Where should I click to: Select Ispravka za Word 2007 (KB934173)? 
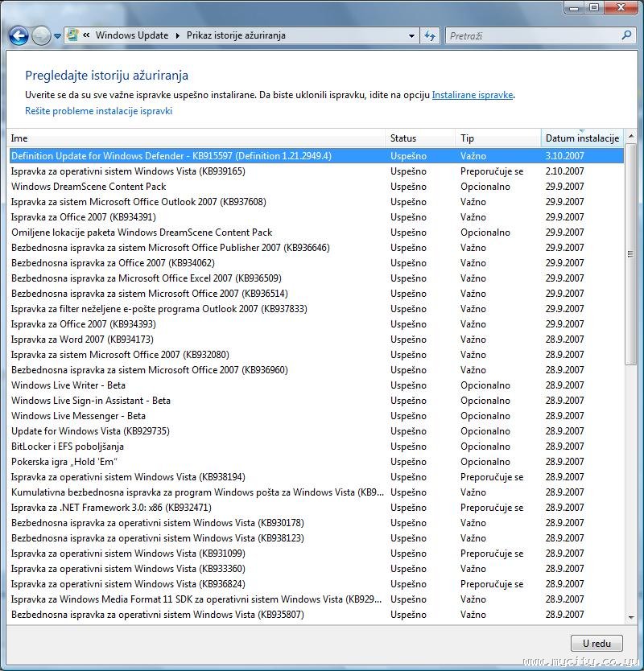(316, 340)
